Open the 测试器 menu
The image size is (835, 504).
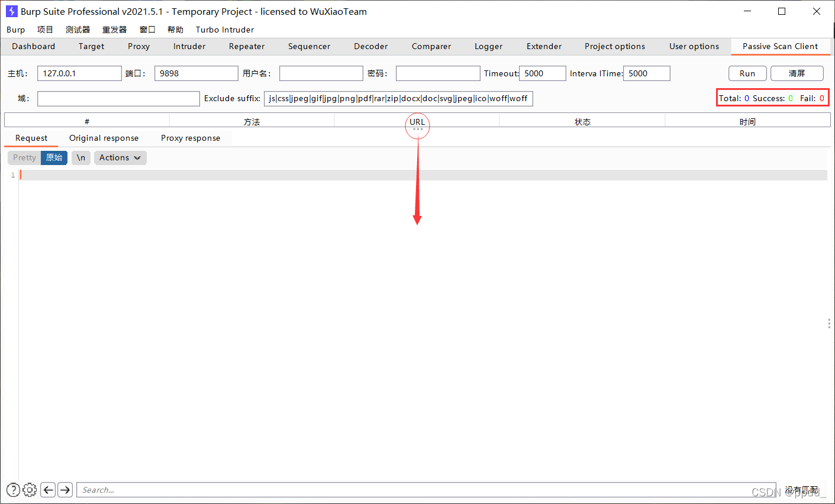pos(78,30)
